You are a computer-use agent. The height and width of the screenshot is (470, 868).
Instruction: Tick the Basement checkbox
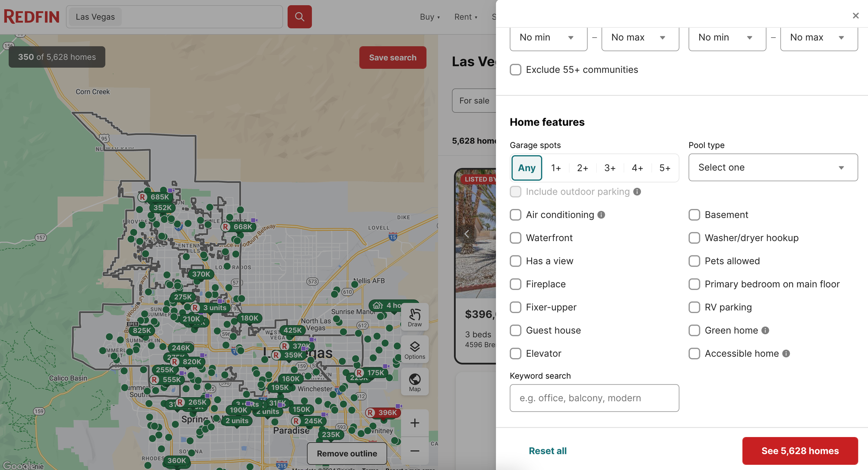coord(694,215)
